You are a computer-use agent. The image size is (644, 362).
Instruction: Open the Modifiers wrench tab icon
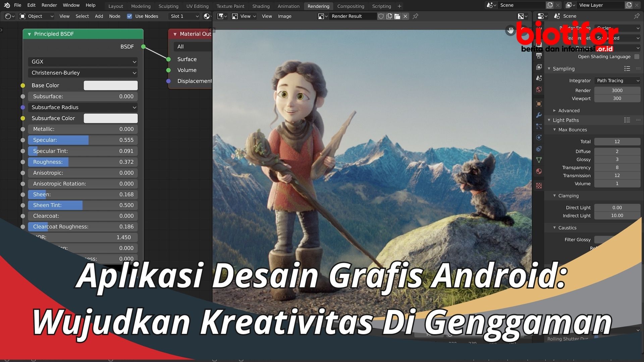pos(539,115)
